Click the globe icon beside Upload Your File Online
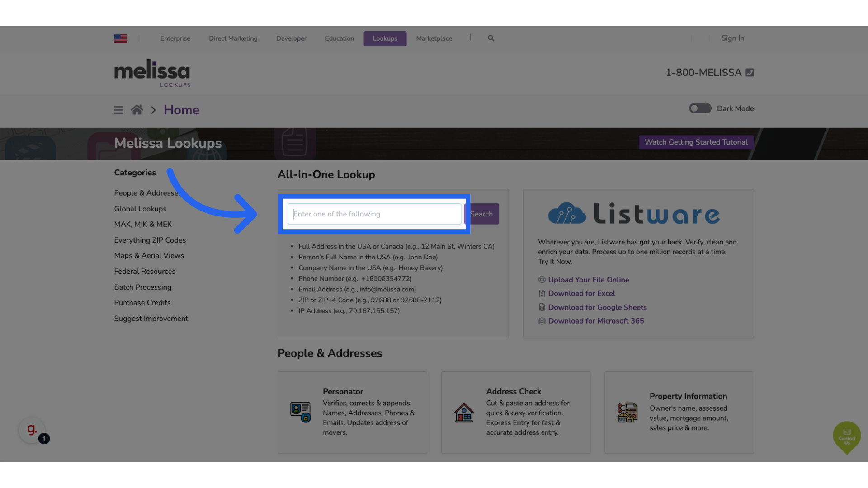This screenshot has width=868, height=488. pyautogui.click(x=542, y=279)
